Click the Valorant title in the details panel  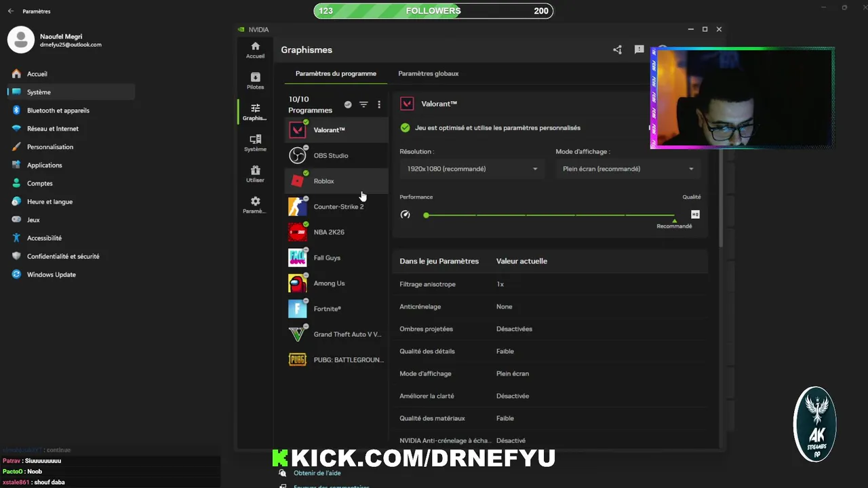point(439,104)
